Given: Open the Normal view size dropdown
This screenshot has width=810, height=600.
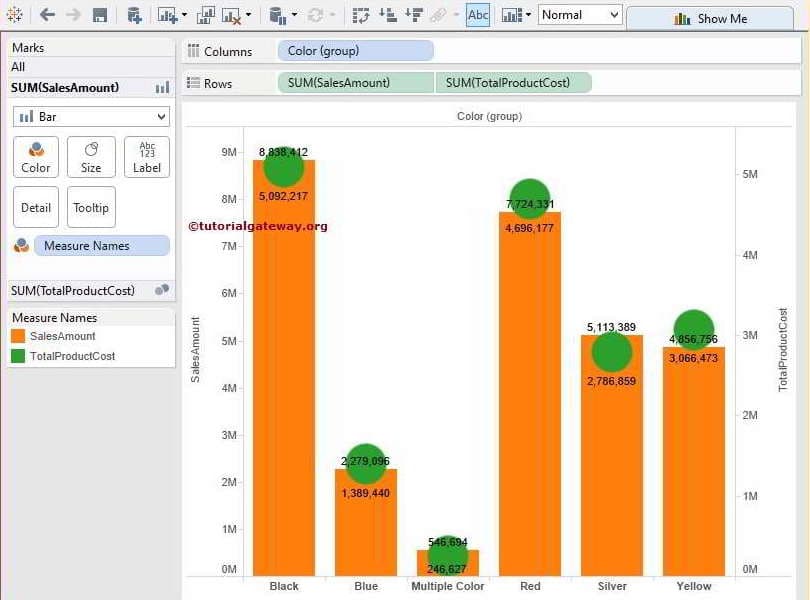Looking at the screenshot, I should pyautogui.click(x=579, y=15).
